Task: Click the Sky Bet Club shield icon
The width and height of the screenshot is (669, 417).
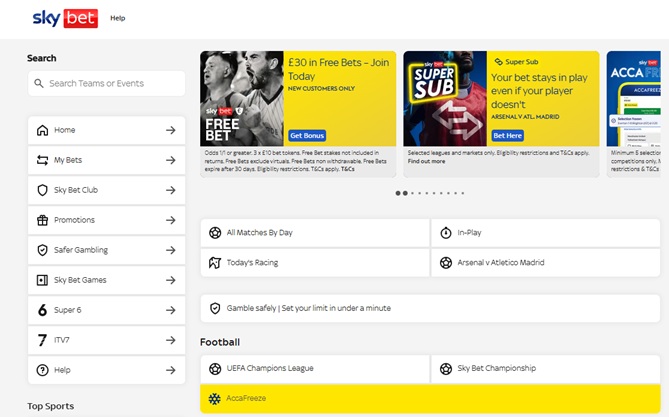Action: click(x=42, y=190)
